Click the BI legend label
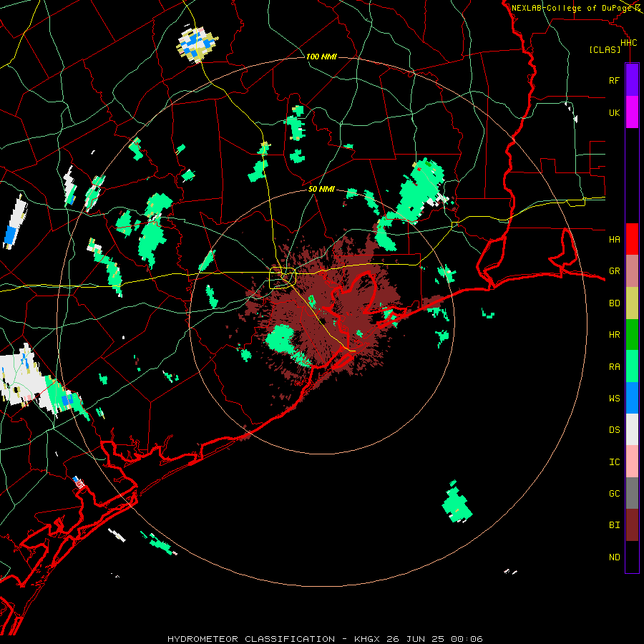Image resolution: width=644 pixels, height=644 pixels. (x=614, y=525)
